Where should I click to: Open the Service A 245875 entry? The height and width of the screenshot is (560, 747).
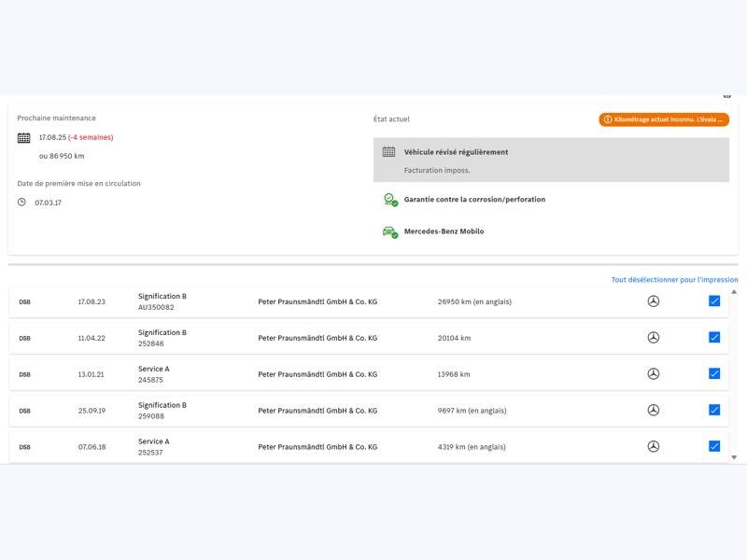pos(154,374)
